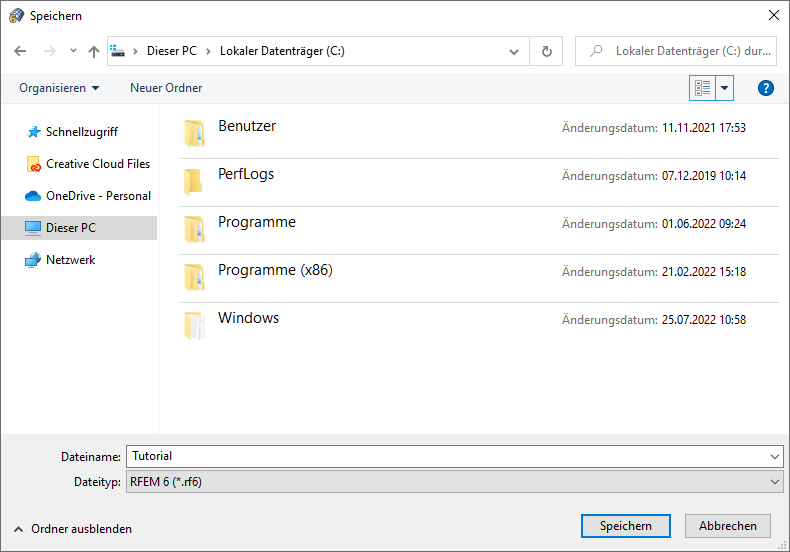Collapse folders with Ordner ausblenden

coord(72,528)
